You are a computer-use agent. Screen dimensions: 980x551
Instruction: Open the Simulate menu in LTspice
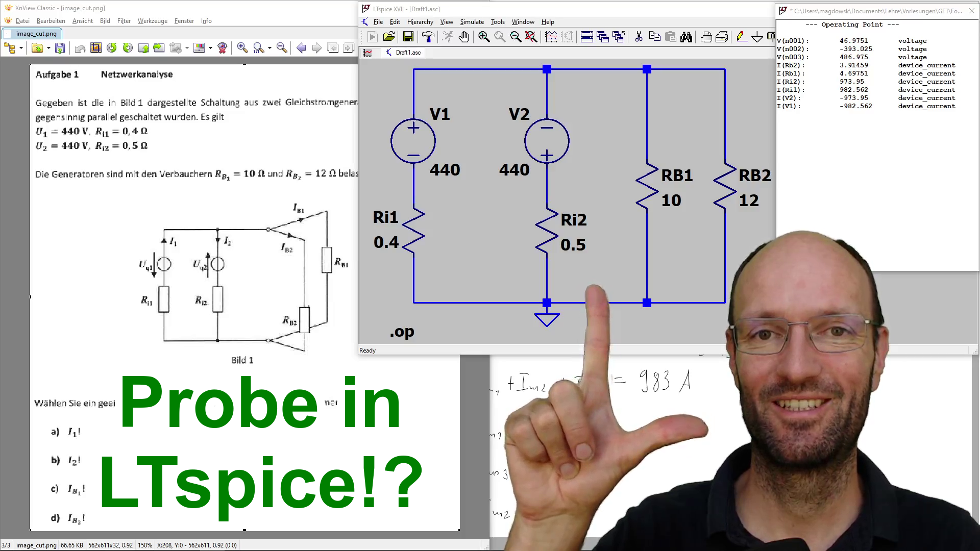[472, 22]
